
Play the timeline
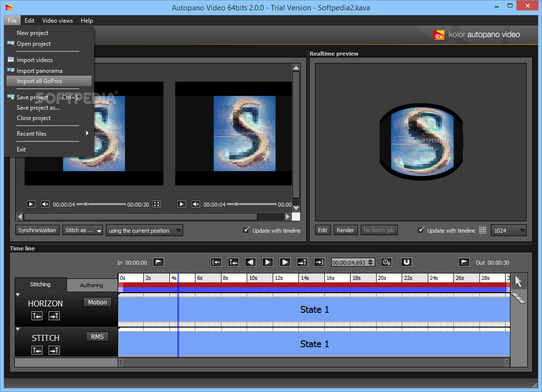pyautogui.click(x=267, y=262)
